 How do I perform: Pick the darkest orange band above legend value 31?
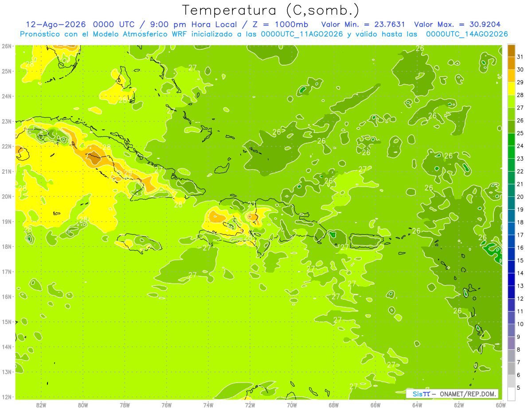(x=511, y=51)
